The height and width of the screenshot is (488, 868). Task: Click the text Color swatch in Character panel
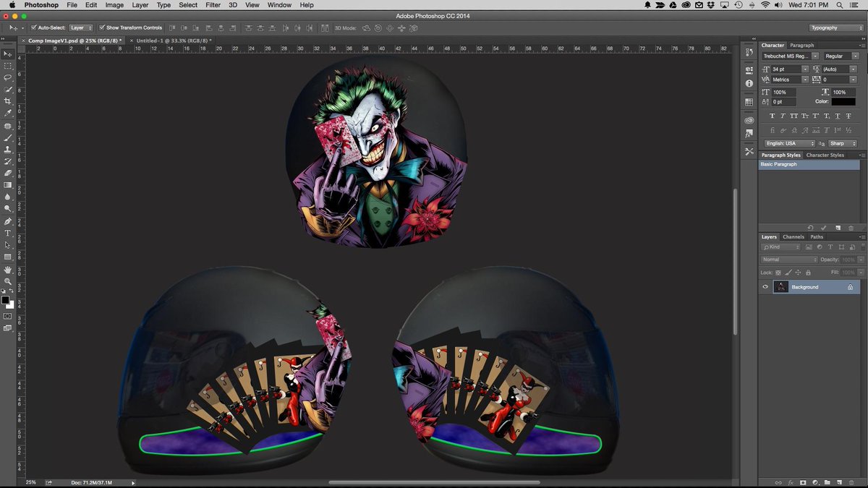tap(843, 101)
